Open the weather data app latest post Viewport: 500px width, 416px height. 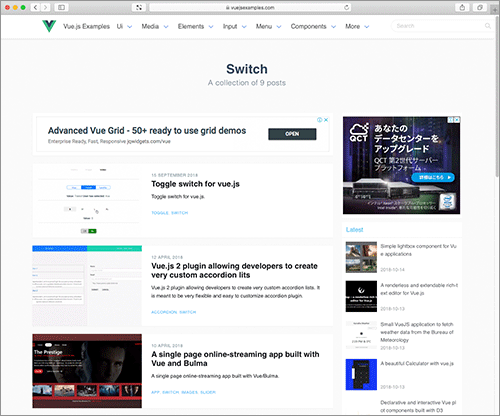(x=417, y=332)
